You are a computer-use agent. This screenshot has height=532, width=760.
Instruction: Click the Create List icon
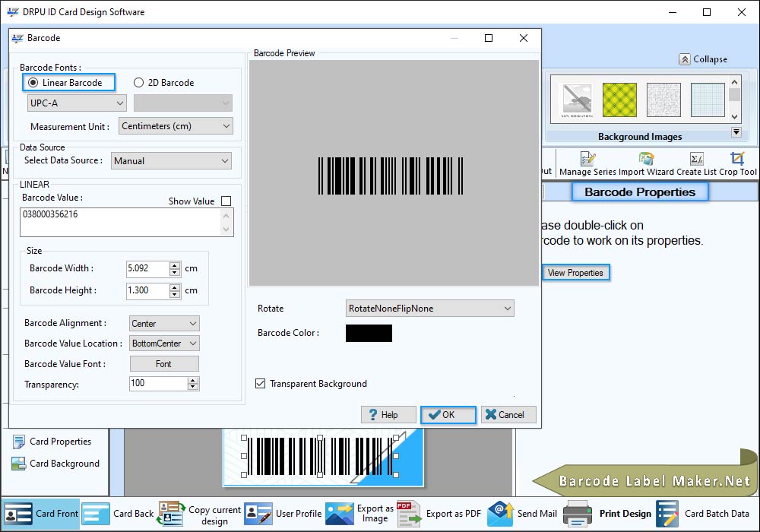click(x=696, y=158)
